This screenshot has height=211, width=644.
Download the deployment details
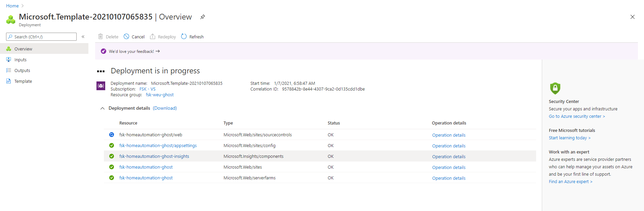pyautogui.click(x=165, y=108)
